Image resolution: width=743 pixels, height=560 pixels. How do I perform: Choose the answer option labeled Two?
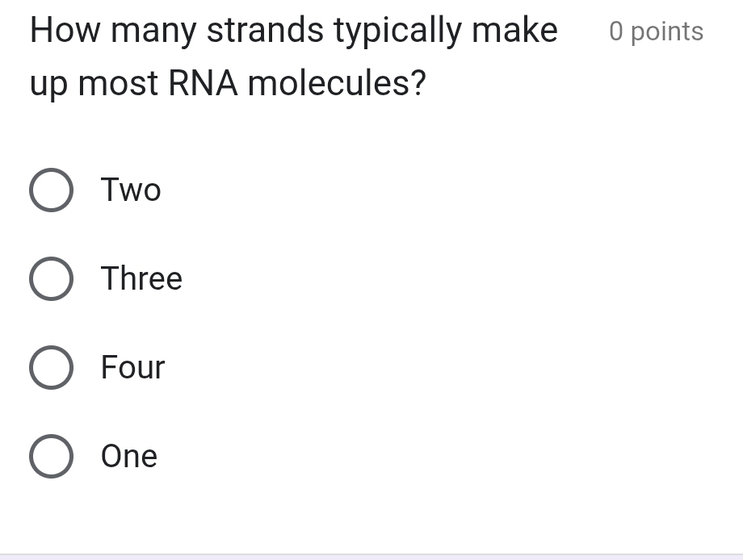click(130, 190)
